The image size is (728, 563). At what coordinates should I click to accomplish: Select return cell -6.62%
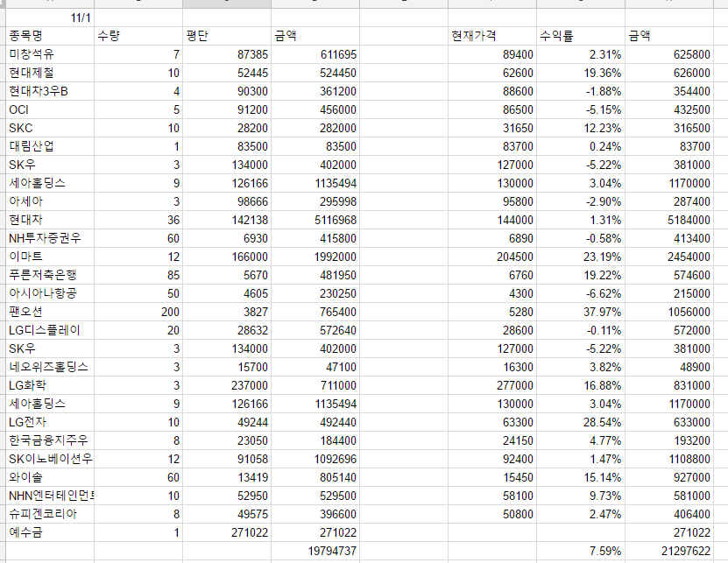(x=581, y=293)
